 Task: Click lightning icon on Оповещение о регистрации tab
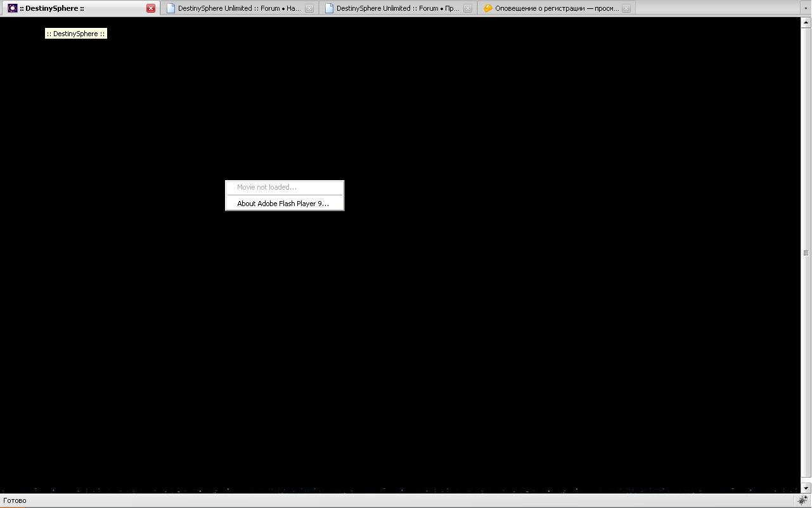click(487, 8)
